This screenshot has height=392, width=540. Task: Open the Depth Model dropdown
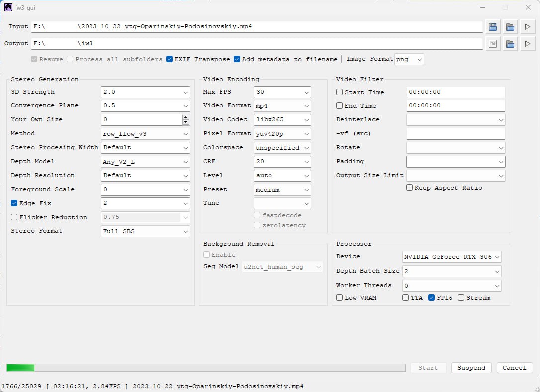click(x=146, y=162)
